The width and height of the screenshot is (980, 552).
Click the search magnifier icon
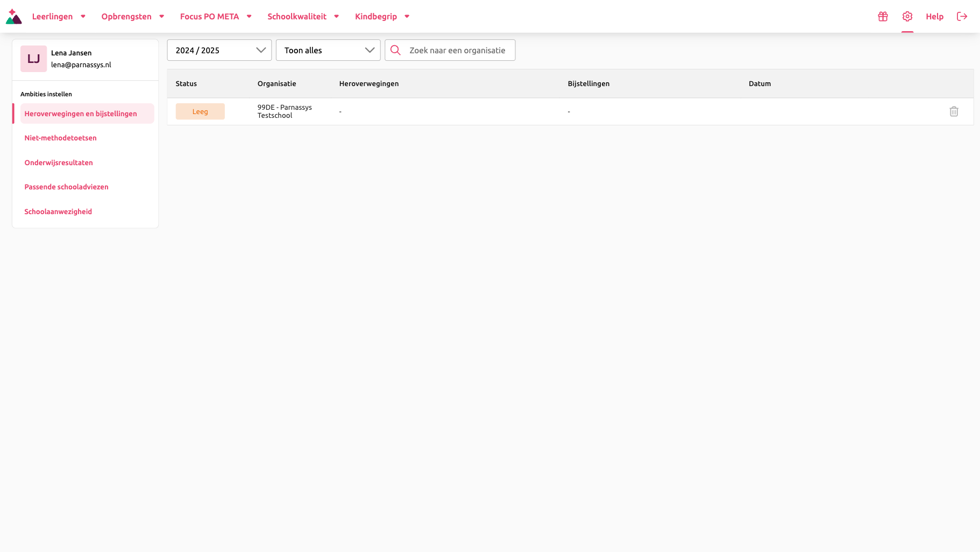click(x=395, y=50)
